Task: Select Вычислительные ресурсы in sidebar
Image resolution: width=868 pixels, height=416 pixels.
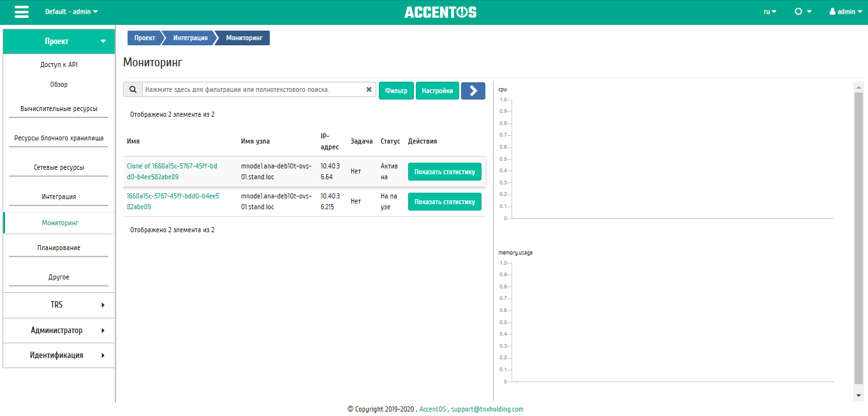Action: [59, 108]
